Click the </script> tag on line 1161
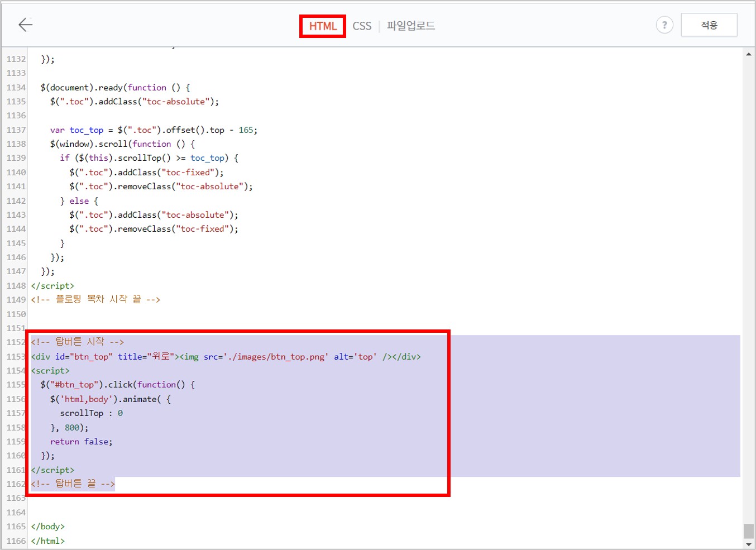 click(x=52, y=470)
